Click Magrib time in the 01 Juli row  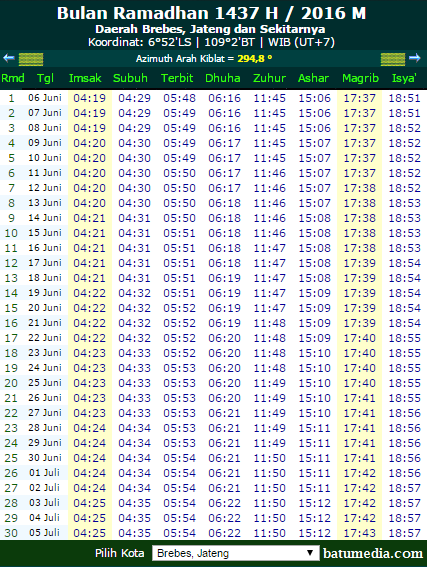(360, 473)
